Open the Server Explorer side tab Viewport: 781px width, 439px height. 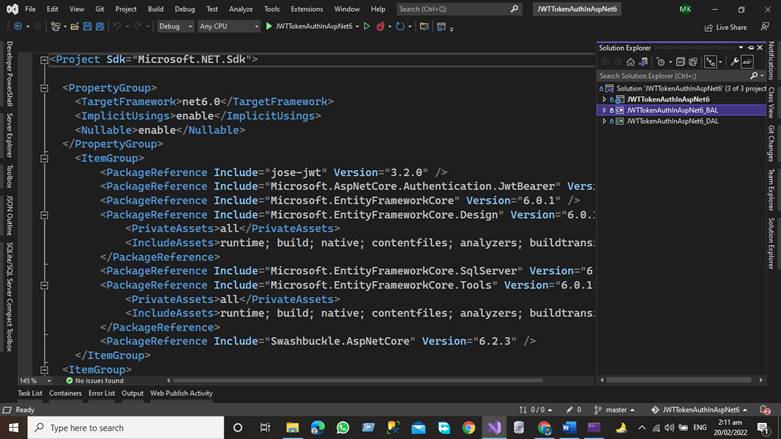[x=9, y=135]
